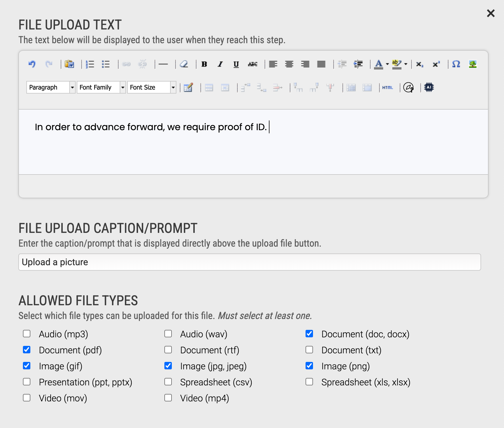
Task: Center align the text
Action: [289, 64]
